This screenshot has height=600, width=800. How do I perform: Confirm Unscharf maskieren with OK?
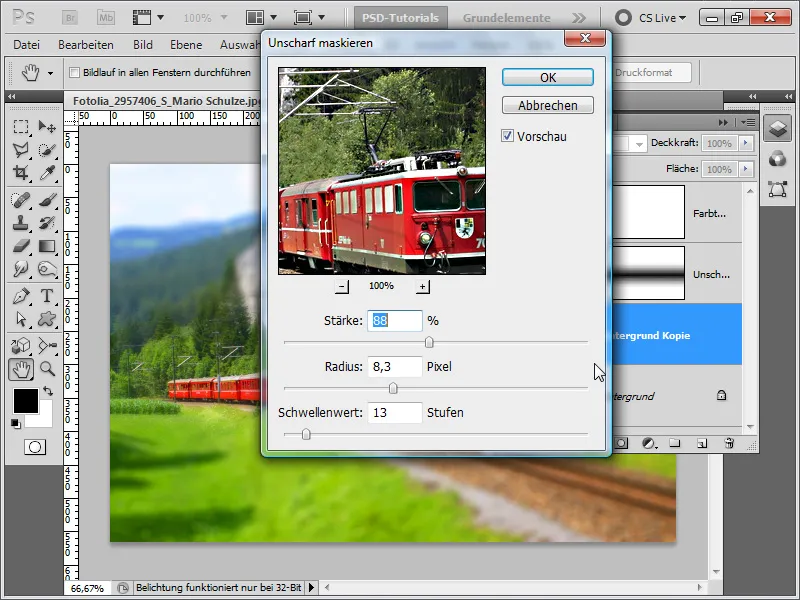point(548,78)
